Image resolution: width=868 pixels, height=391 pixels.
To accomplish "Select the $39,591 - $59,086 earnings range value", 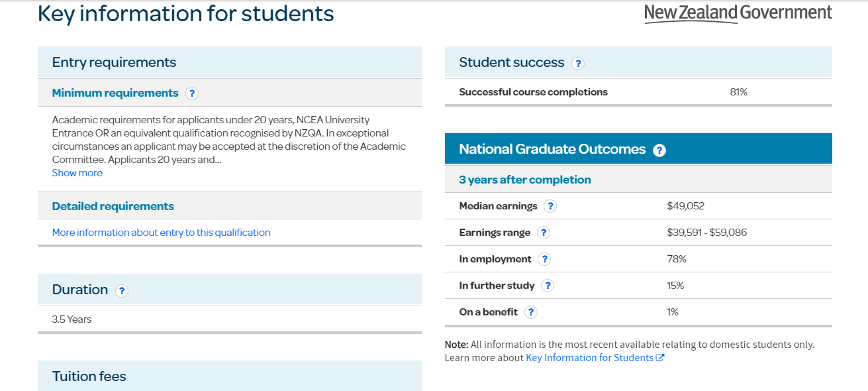I will pos(707,233).
